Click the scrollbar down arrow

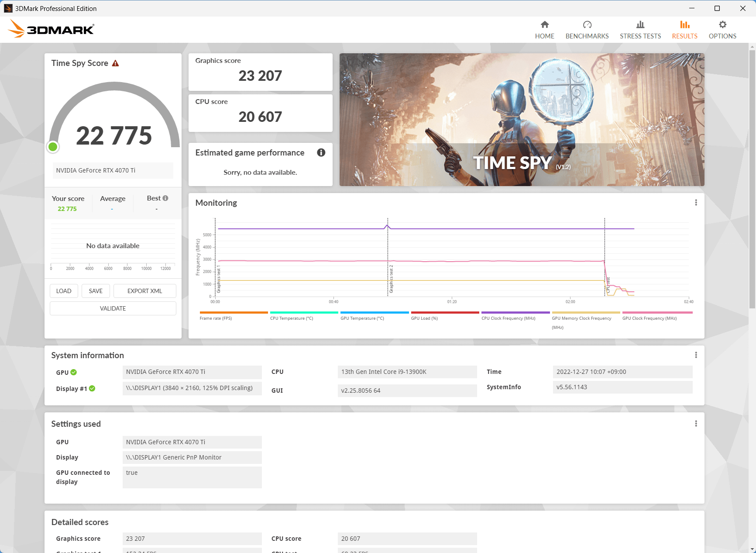tap(752, 550)
